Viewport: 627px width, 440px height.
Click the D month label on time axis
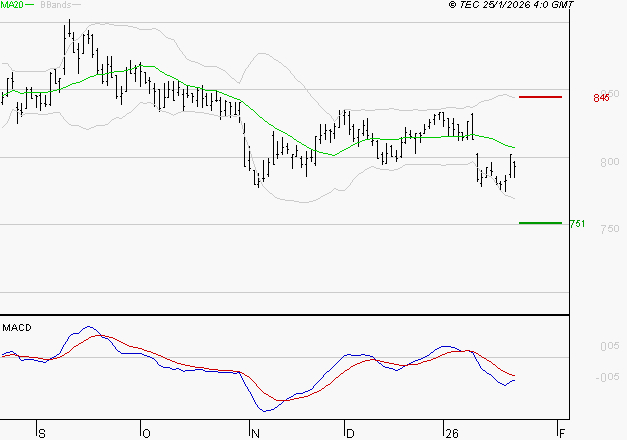[350, 434]
